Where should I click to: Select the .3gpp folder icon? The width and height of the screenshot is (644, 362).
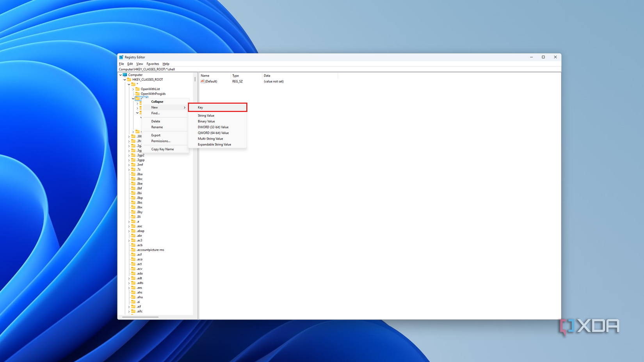click(x=134, y=160)
